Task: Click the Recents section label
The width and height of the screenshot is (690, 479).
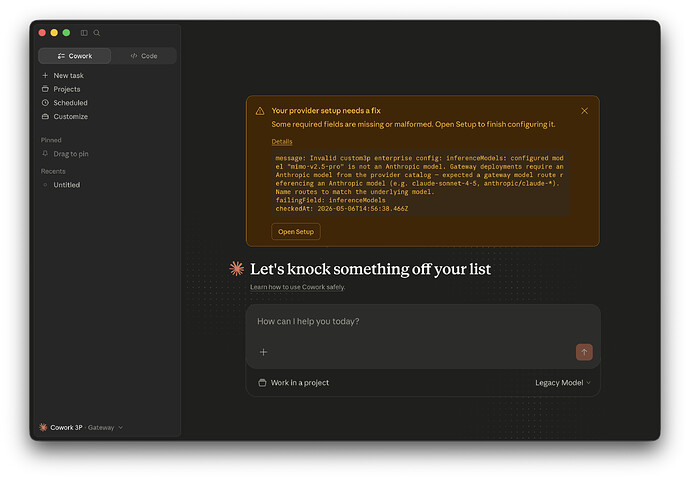Action: (x=53, y=171)
